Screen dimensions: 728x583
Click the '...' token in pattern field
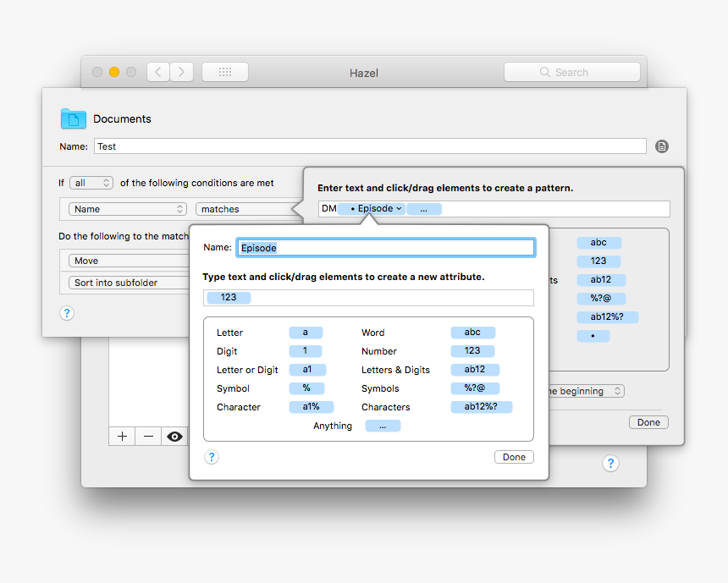424,209
